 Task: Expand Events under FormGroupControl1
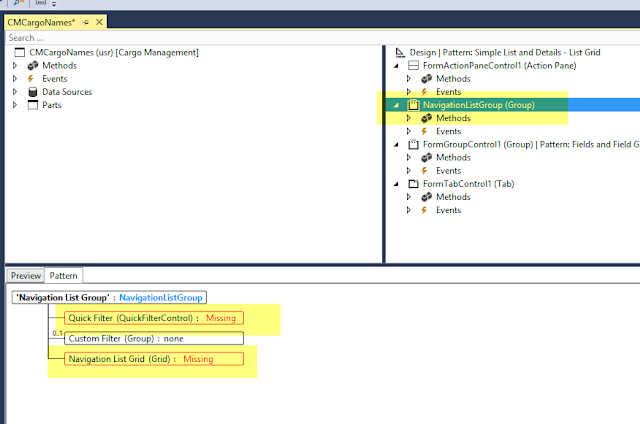409,170
